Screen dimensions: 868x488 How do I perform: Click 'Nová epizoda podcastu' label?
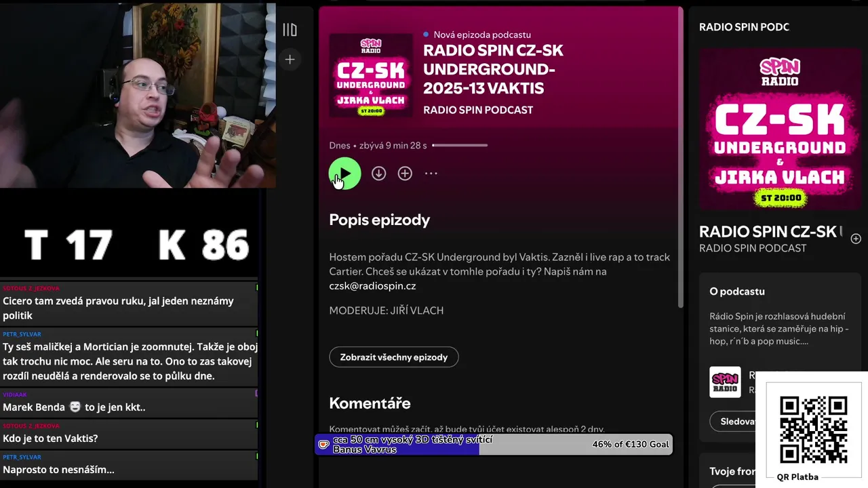(x=482, y=35)
